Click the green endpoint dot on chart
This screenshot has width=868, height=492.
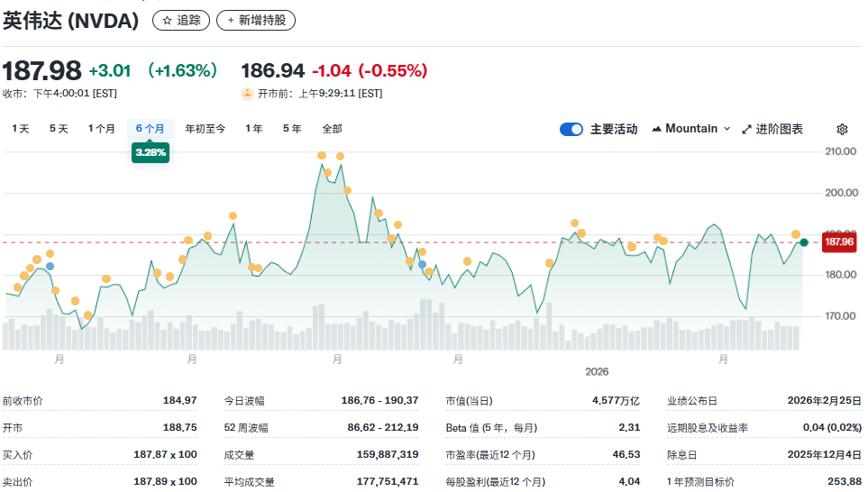804,242
